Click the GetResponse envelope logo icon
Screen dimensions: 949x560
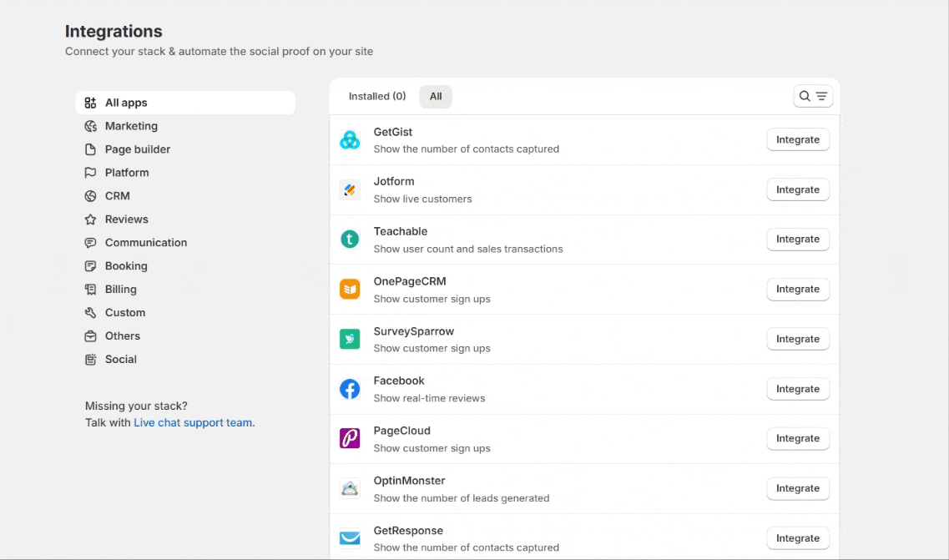click(x=350, y=538)
